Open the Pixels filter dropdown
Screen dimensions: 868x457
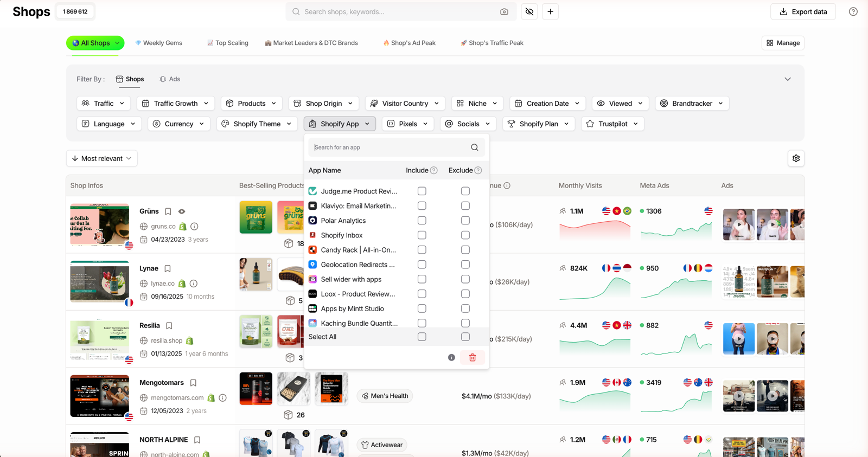(408, 124)
